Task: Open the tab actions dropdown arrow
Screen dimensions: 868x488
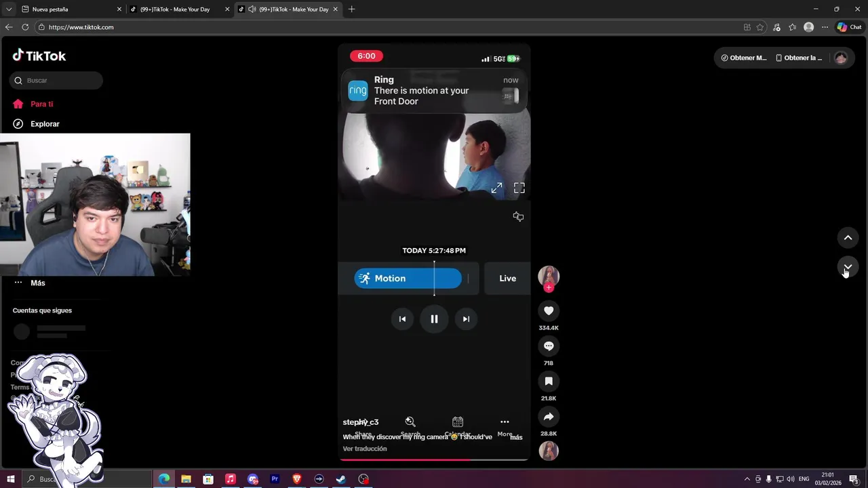Action: tap(8, 9)
